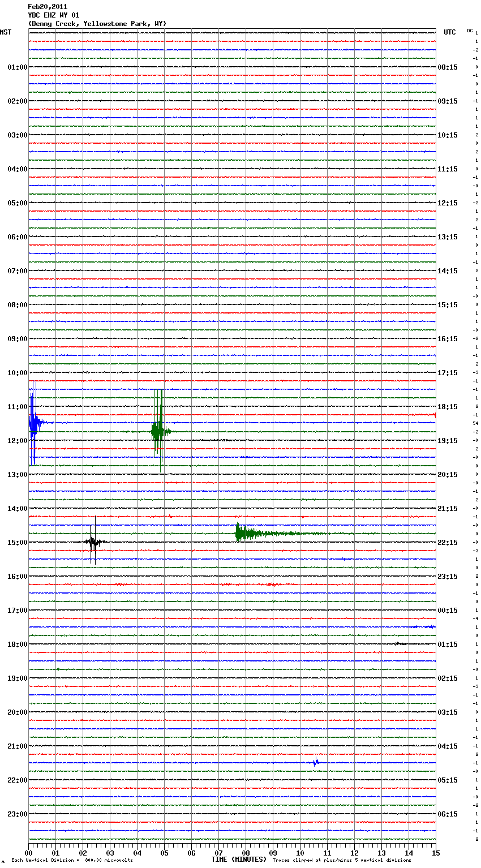Select the 19:00 MST time label
Viewport: 481px width, 868px height.
click(18, 678)
